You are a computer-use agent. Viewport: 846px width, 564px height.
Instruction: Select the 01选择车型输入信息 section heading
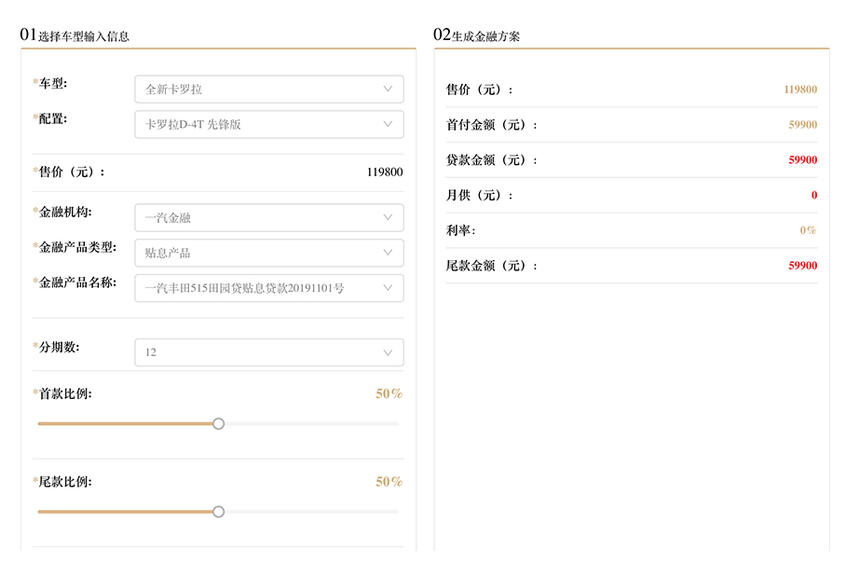(x=76, y=35)
